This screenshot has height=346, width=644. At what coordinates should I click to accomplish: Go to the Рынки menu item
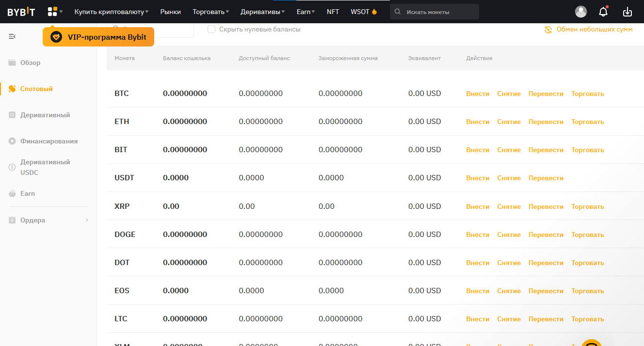pyautogui.click(x=170, y=12)
